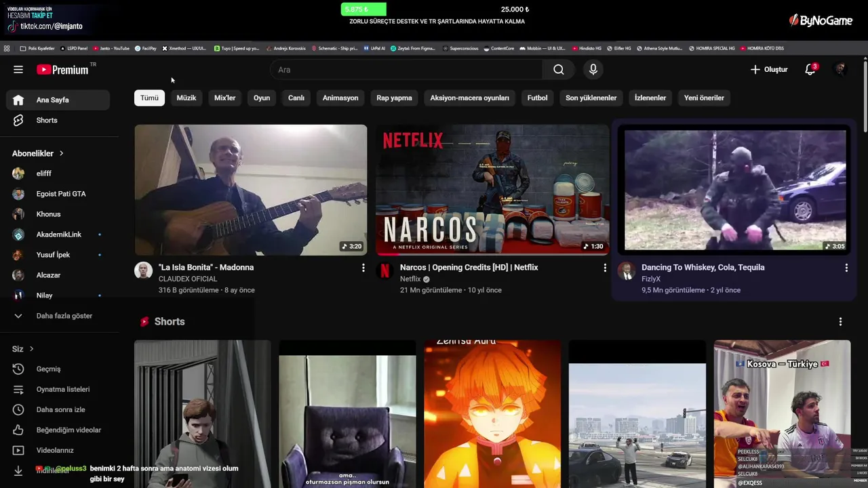Open Geçmiş history page

coord(58,369)
